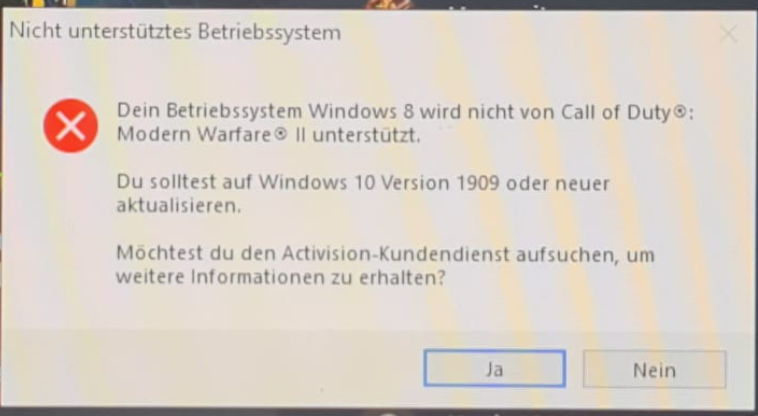Click 'oder neuer' in the update sentence
Viewport: 758px width, 416px height.
pos(558,184)
